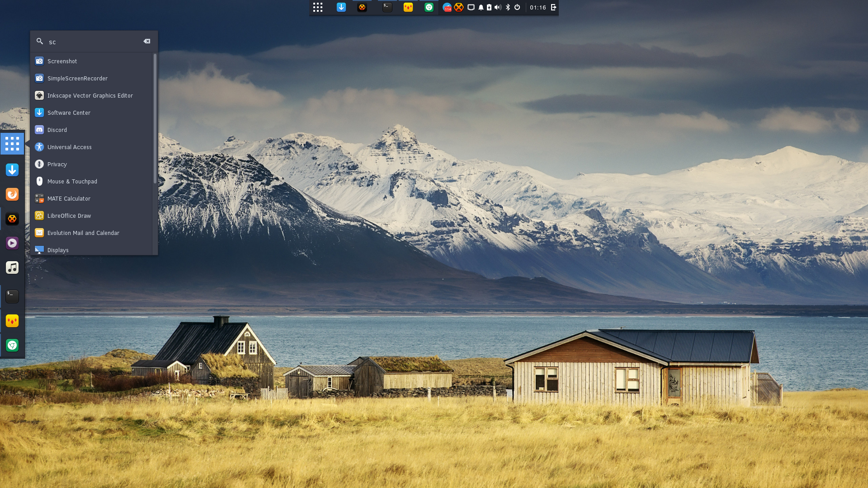Switch to Chromium window in top panel
Image resolution: width=868 pixels, height=488 pixels.
pos(429,7)
